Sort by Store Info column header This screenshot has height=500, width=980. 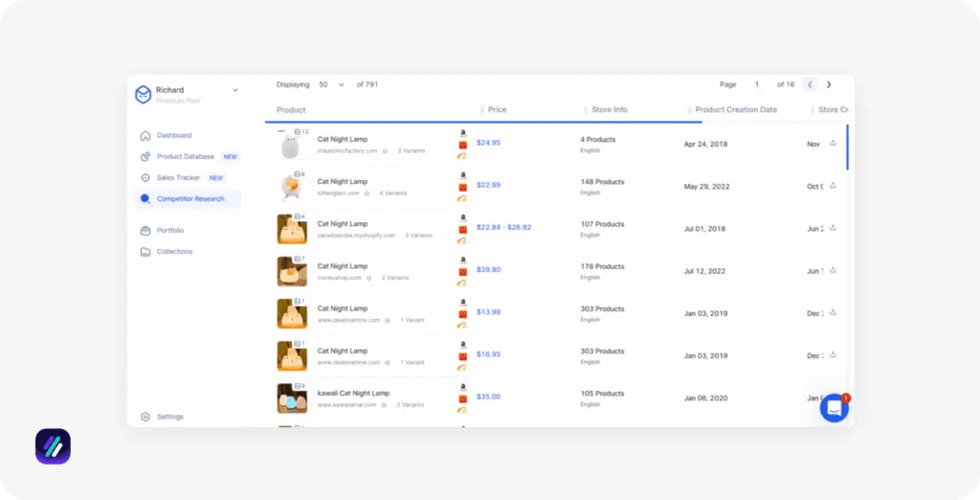(610, 109)
